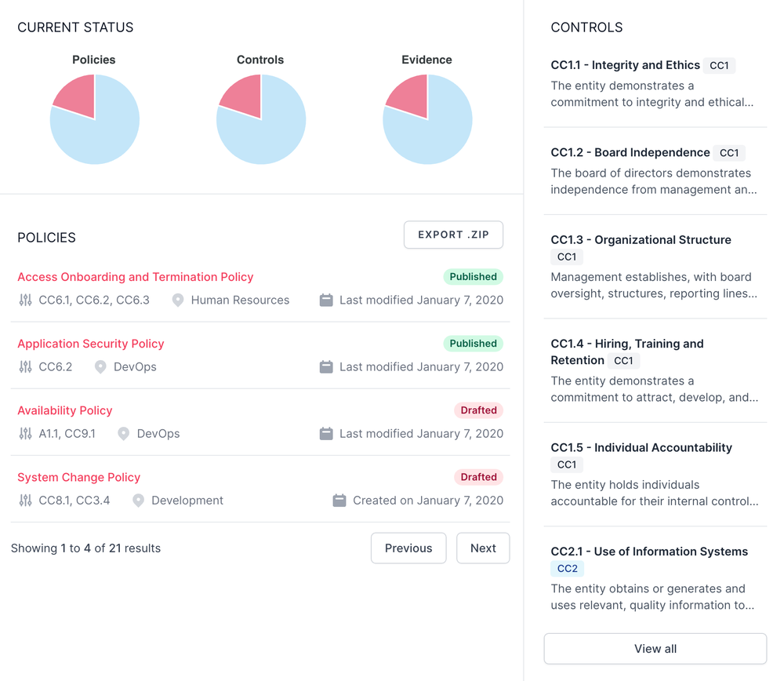This screenshot has width=784, height=681.
Task: Click controls icon beside CC6.1, CC6.2, CC6.3
Action: (x=26, y=300)
